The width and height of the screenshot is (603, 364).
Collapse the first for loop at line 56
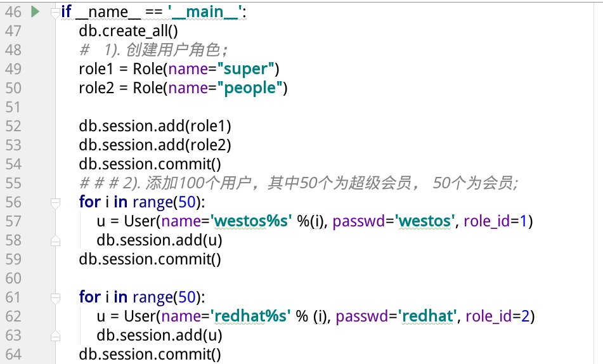[x=55, y=203]
